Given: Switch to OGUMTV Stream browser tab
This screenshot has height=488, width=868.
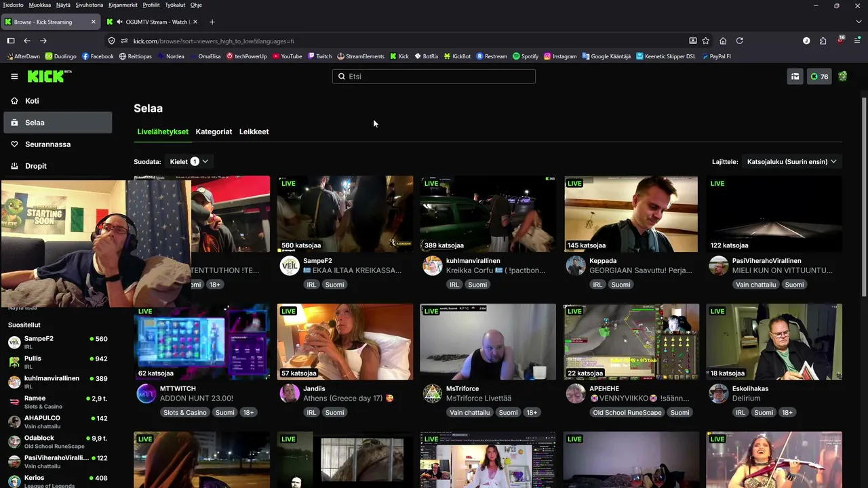Looking at the screenshot, I should (x=153, y=22).
